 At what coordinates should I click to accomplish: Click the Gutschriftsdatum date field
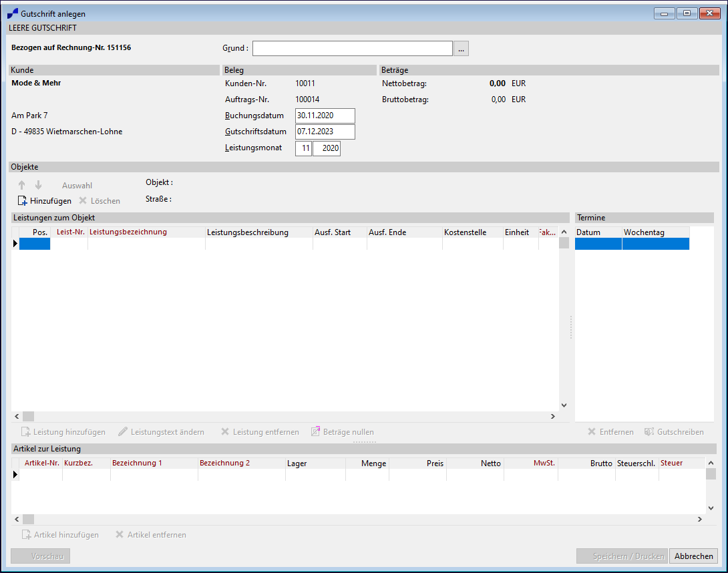click(325, 132)
